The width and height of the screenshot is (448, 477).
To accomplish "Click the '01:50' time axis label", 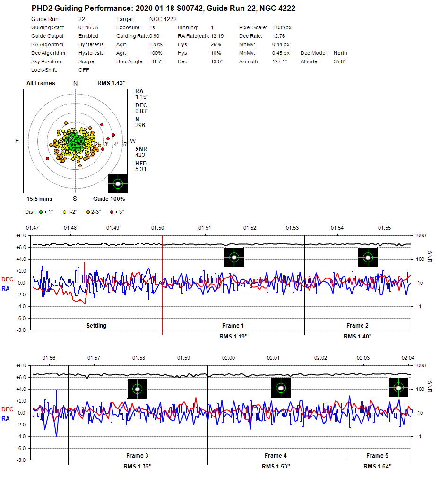I will click(157, 228).
